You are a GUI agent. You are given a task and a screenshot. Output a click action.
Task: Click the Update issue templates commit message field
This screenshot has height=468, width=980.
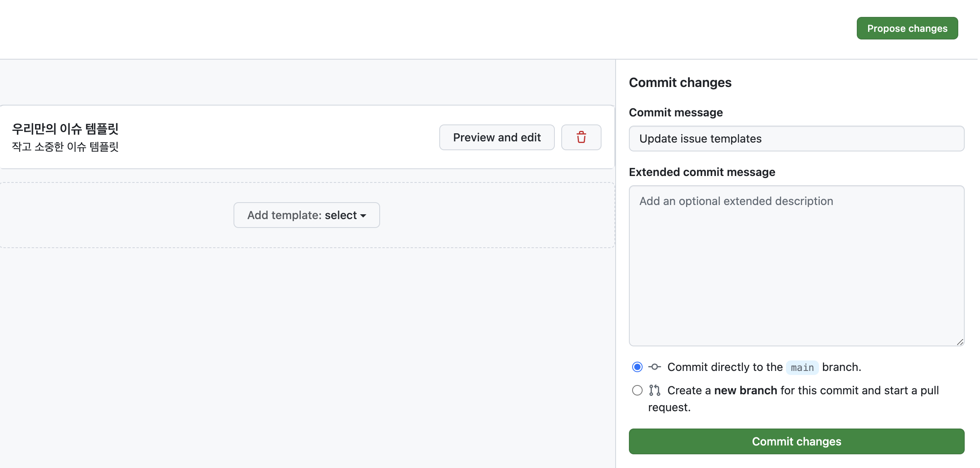796,139
